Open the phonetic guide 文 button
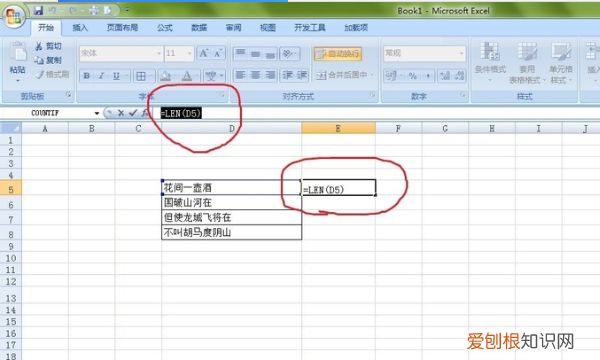Screen dimensions: 600x360 (x=211, y=76)
